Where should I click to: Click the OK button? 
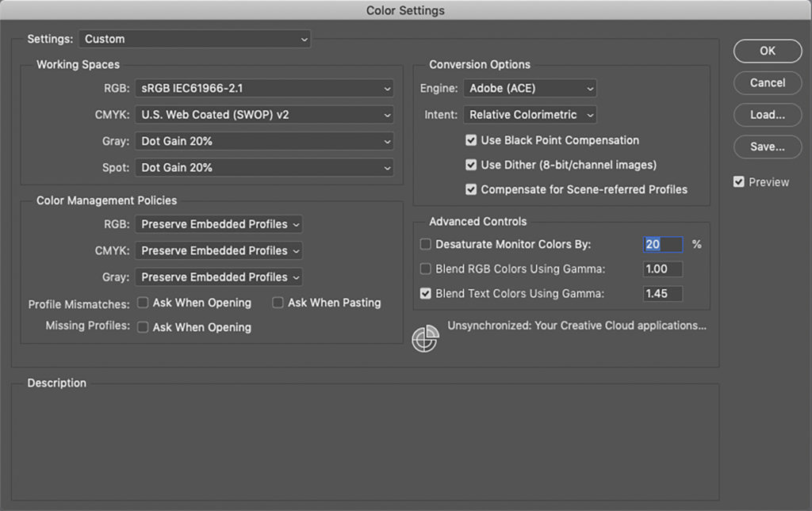[x=767, y=51]
